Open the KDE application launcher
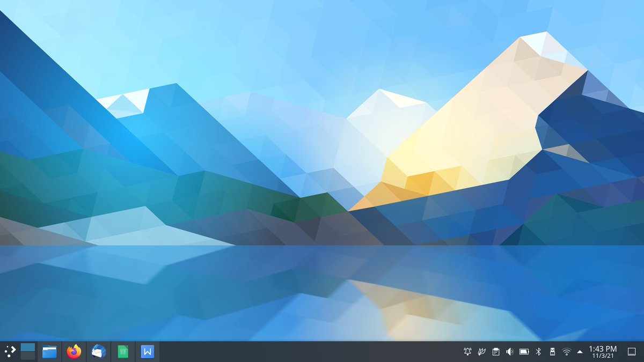 9,352
